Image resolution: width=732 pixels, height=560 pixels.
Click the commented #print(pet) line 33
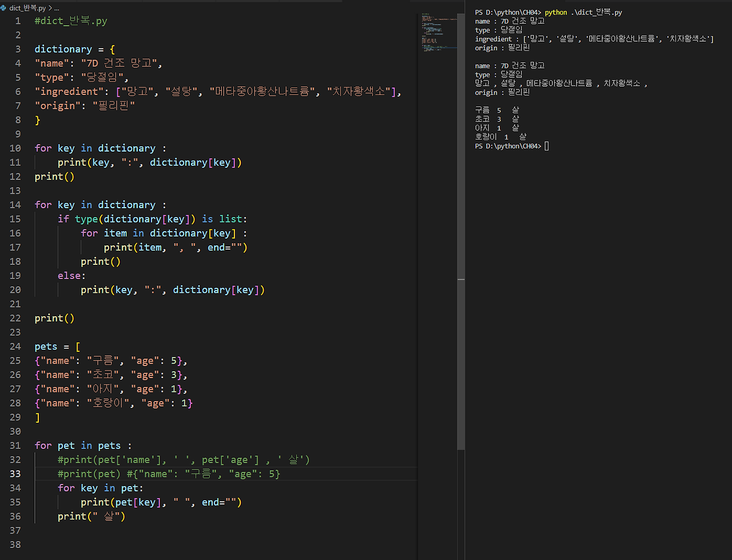coord(169,474)
